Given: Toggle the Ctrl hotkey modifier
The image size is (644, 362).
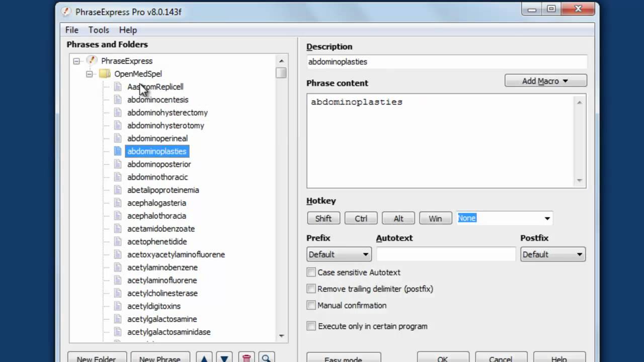Looking at the screenshot, I should pos(361,218).
